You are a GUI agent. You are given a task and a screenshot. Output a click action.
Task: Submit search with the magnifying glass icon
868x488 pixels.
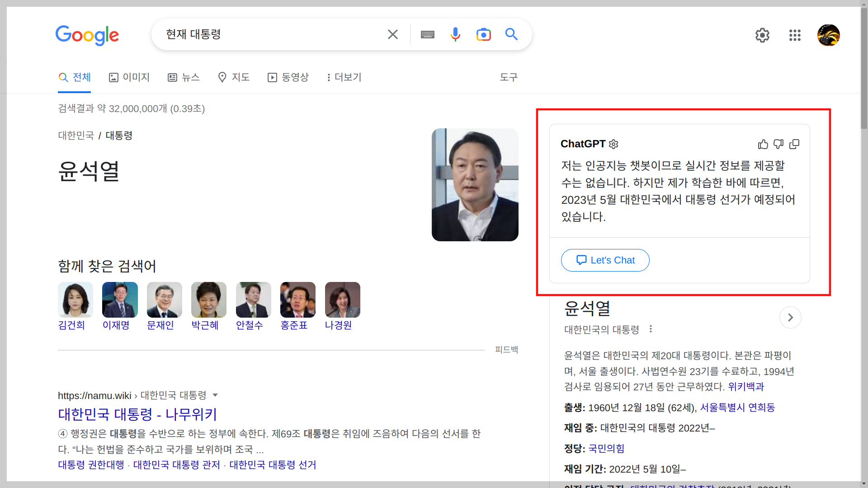(x=511, y=34)
